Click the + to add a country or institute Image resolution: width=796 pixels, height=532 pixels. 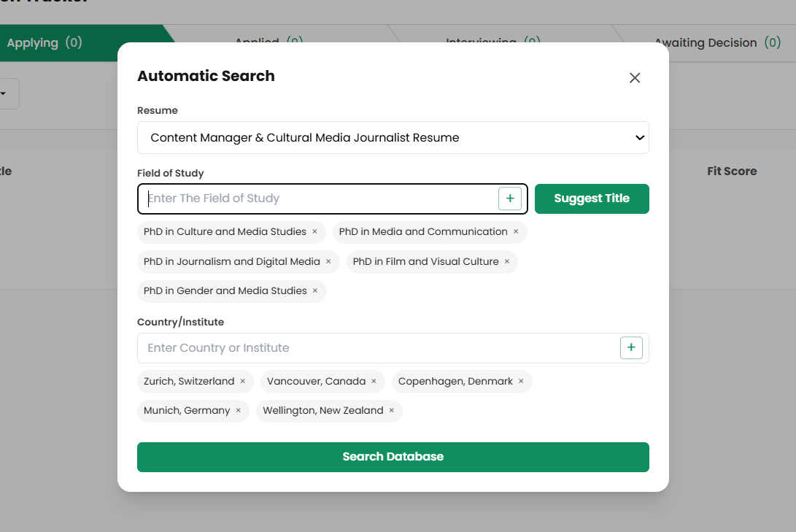tap(631, 347)
